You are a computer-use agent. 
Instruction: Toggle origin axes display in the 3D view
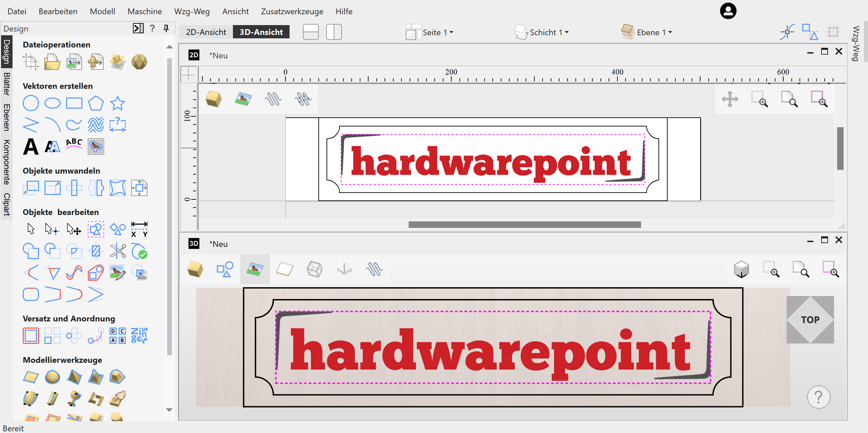click(x=344, y=270)
